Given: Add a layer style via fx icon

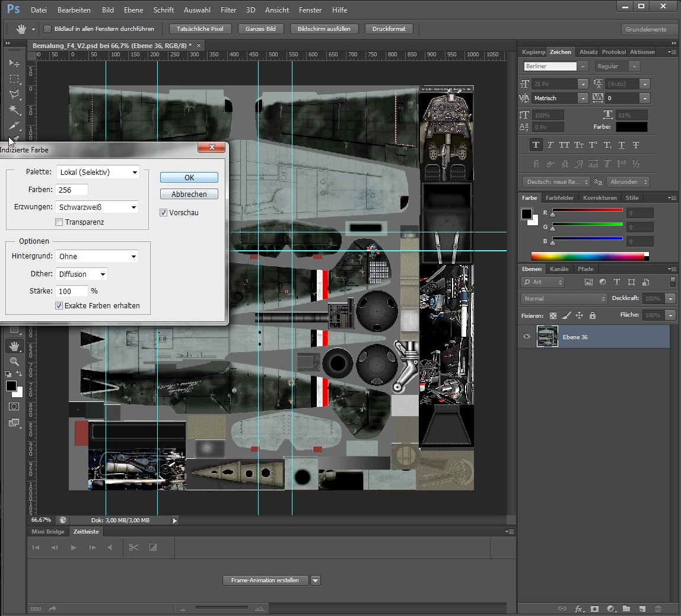Looking at the screenshot, I should pyautogui.click(x=578, y=608).
